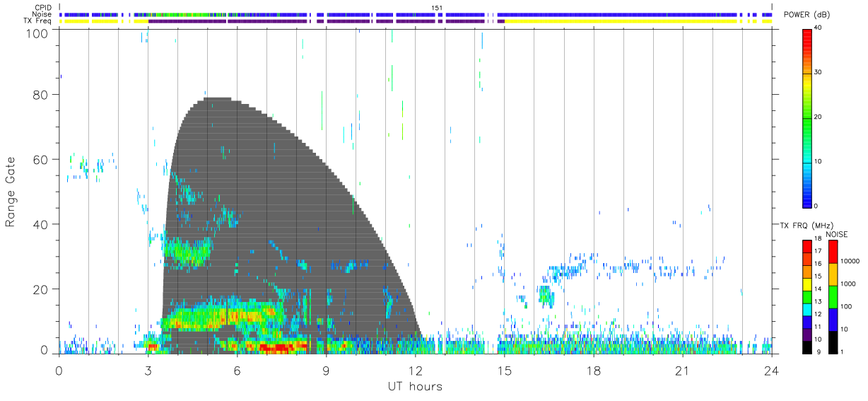Click noise legend value '100'

click(848, 306)
